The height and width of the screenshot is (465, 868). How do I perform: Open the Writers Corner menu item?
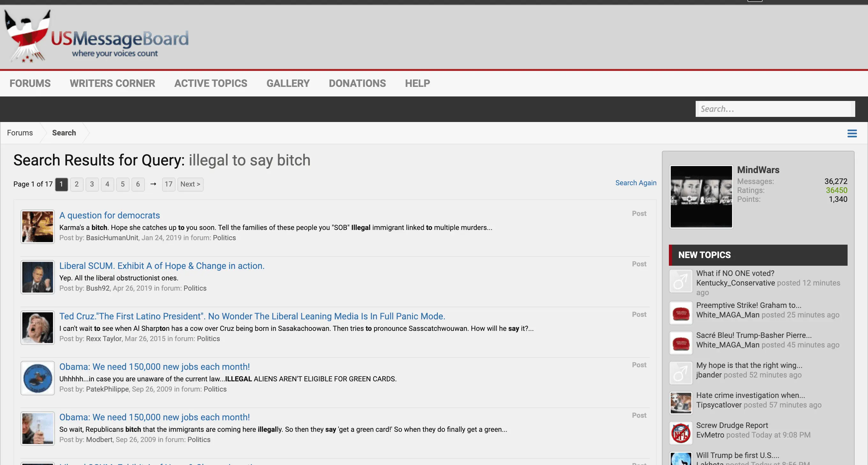coord(112,83)
